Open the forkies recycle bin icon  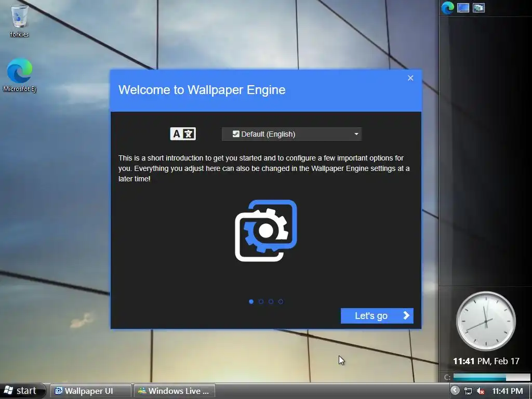click(x=19, y=20)
